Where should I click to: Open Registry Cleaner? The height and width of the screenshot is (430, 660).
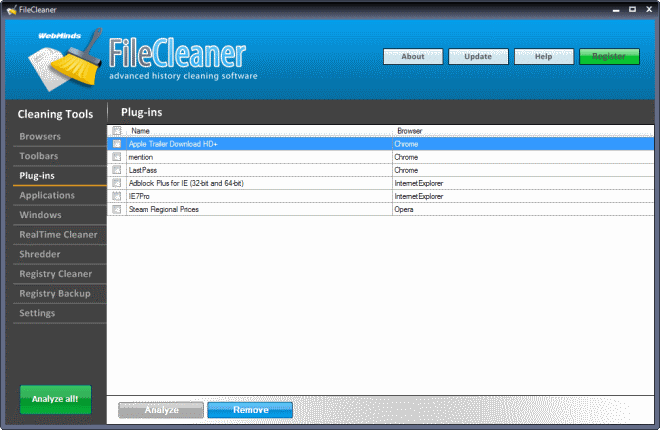[x=56, y=274]
